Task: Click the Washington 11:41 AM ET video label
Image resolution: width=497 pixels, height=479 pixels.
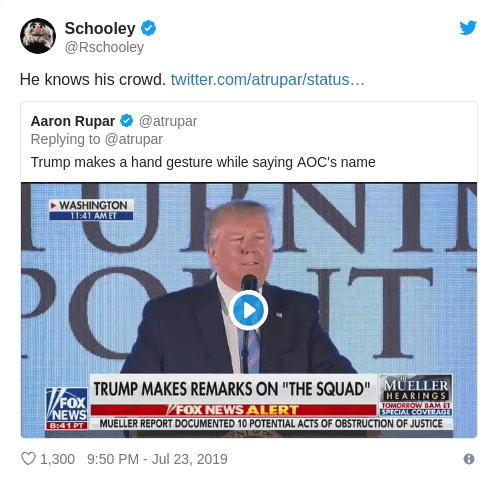Action: click(x=91, y=210)
